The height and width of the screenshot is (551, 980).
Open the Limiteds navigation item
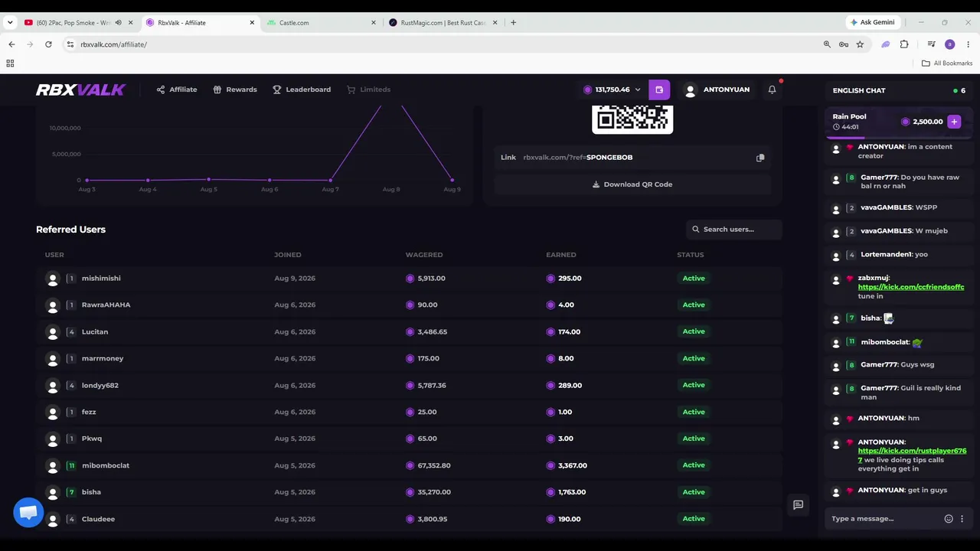(368, 90)
